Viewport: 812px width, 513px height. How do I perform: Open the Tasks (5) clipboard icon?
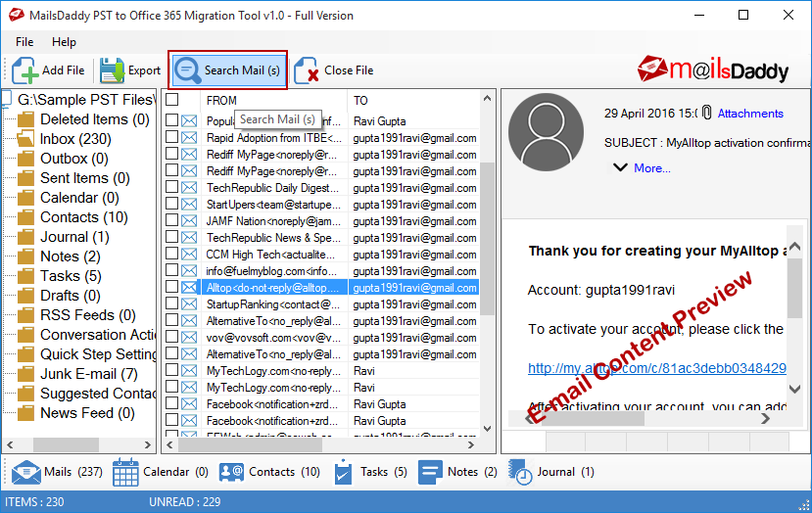click(x=343, y=472)
